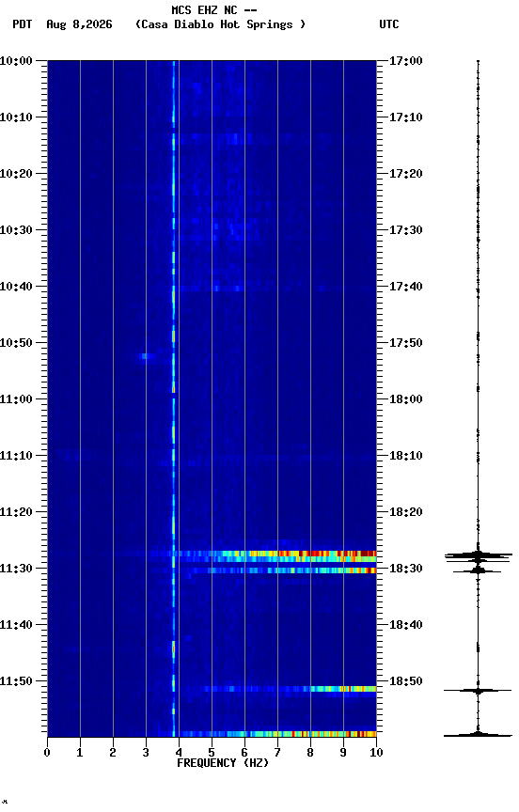The image size is (519, 812).
Task: Click the frequency axis tick label '7'
Action: click(277, 753)
